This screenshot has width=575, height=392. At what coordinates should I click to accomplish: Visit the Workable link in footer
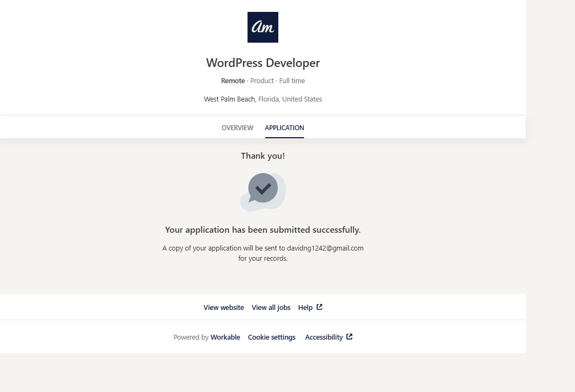pyautogui.click(x=225, y=337)
